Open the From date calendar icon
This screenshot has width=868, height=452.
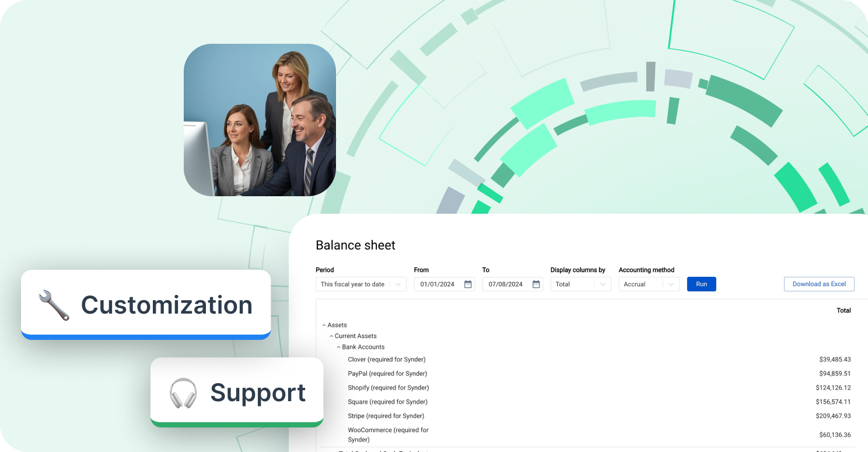(x=468, y=284)
